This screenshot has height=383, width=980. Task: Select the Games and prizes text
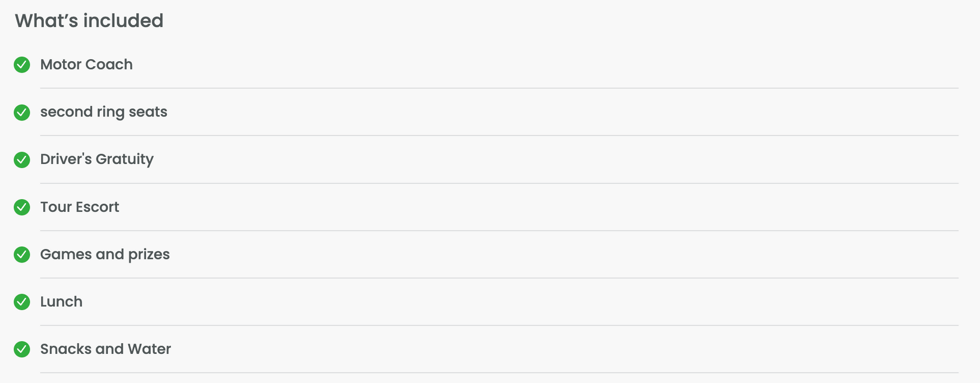105,254
